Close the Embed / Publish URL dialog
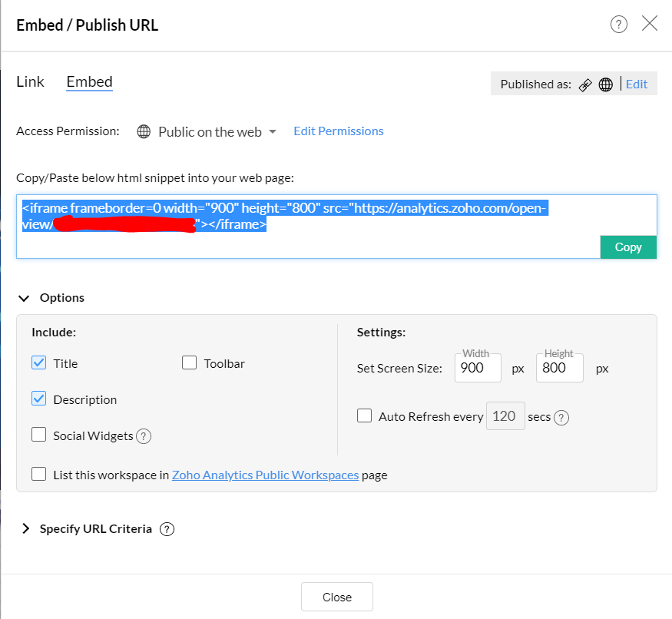 (x=650, y=23)
